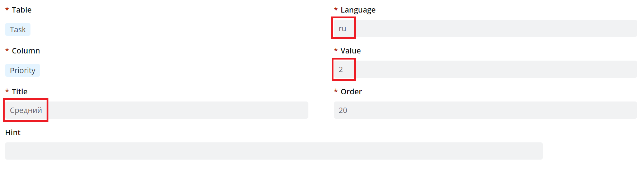
Task: Click the Task tag under Table
Action: pyautogui.click(x=18, y=29)
